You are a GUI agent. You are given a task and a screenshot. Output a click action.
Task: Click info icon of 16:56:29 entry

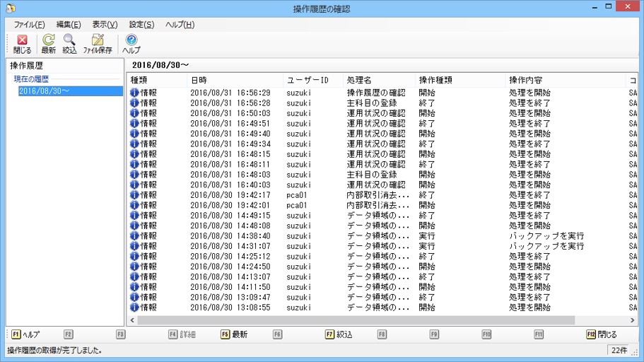click(x=134, y=93)
